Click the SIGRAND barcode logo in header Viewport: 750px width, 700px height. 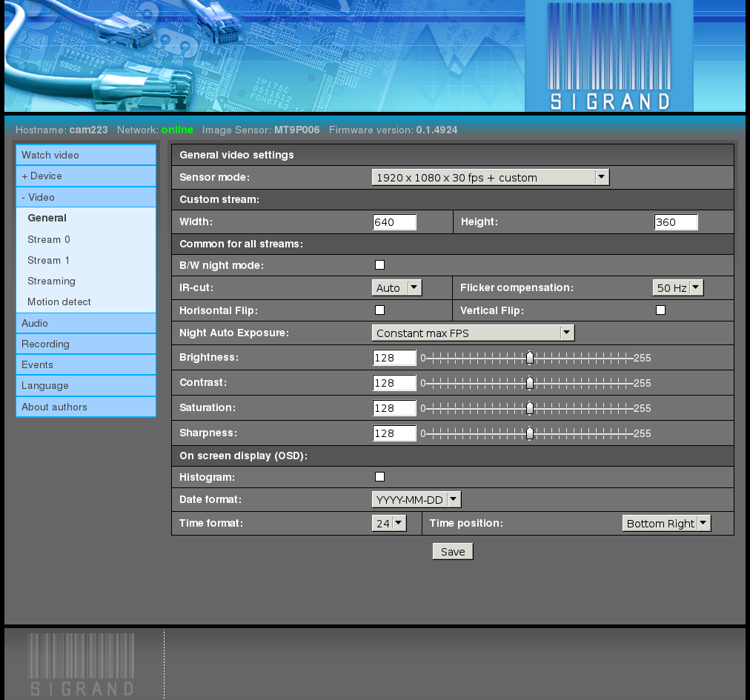(609, 56)
